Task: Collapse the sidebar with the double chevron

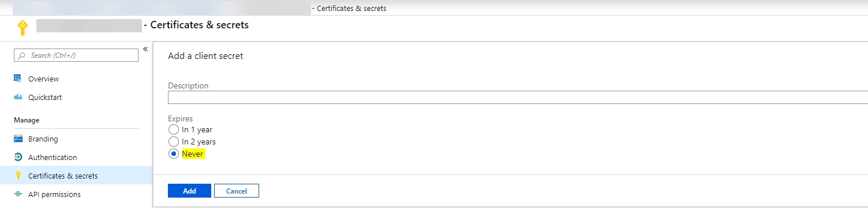Action: 145,49
